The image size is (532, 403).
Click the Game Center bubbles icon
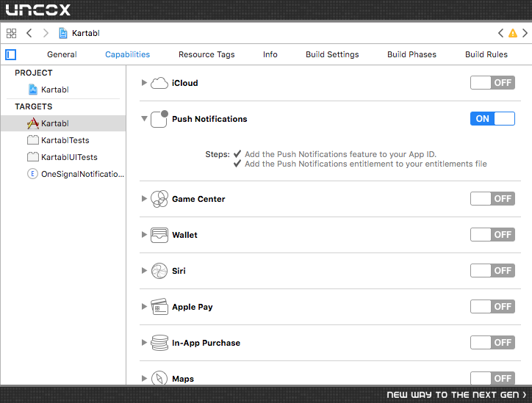159,199
